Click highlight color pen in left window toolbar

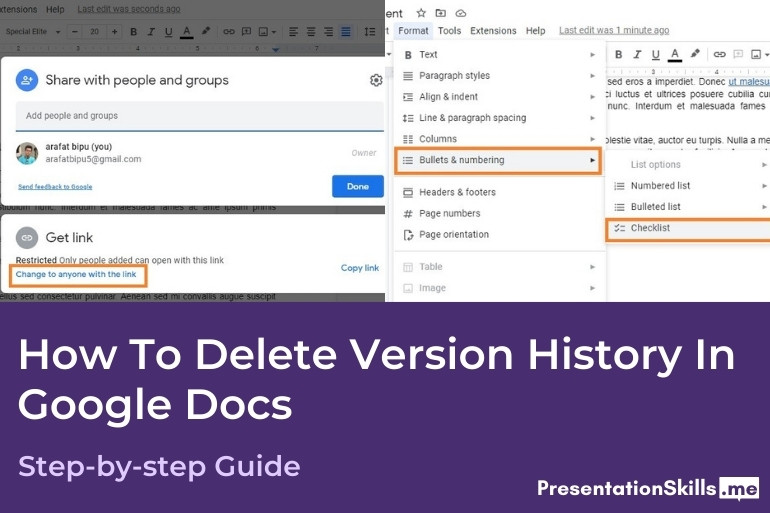pyautogui.click(x=206, y=31)
